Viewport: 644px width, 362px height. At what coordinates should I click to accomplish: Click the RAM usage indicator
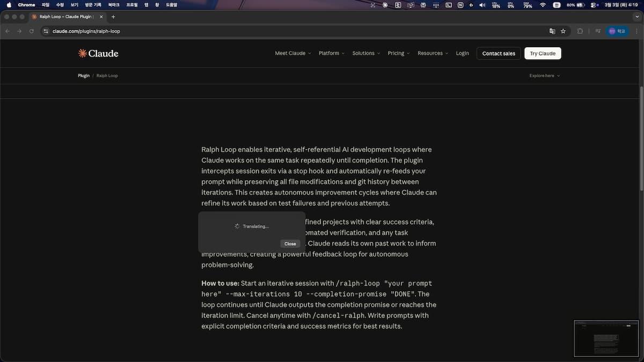pos(528,5)
